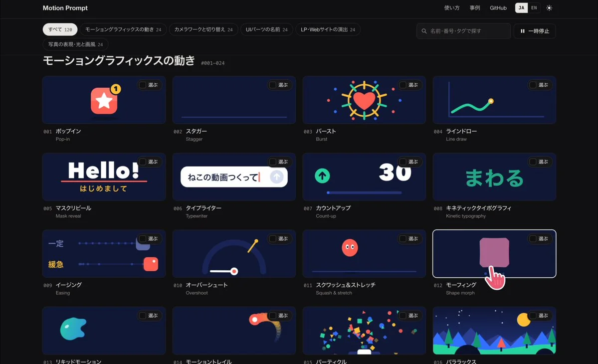Viewport: 598px width, 364px height.
Task: Open the ラインドロー graph thumbnail
Action: tap(494, 100)
